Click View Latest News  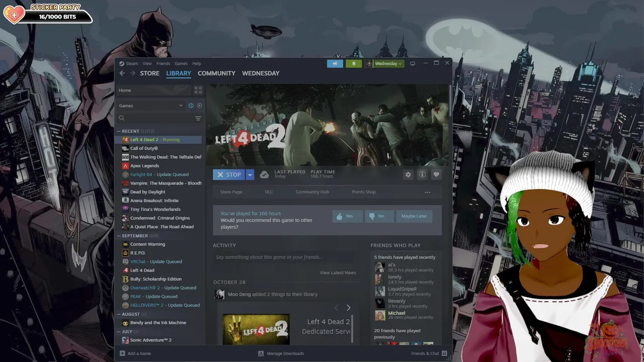click(x=338, y=273)
